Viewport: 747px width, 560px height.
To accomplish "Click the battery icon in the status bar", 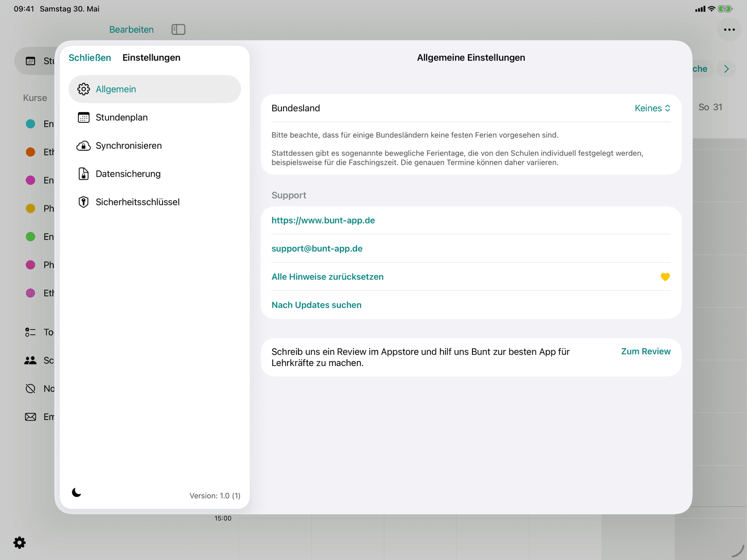I will (725, 9).
